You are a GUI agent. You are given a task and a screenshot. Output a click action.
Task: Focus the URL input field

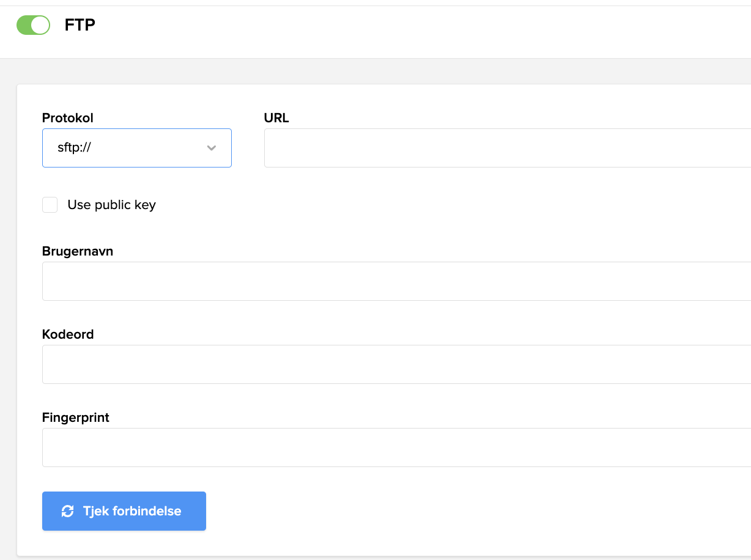[506, 148]
